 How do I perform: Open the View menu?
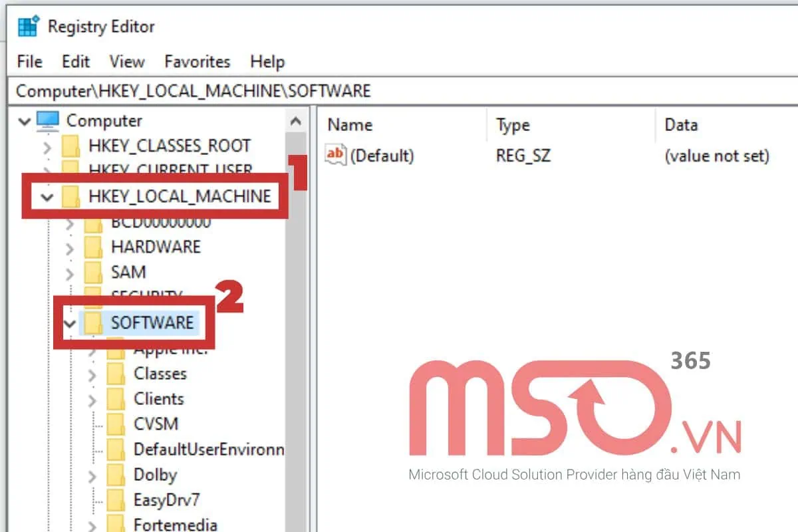tap(126, 61)
